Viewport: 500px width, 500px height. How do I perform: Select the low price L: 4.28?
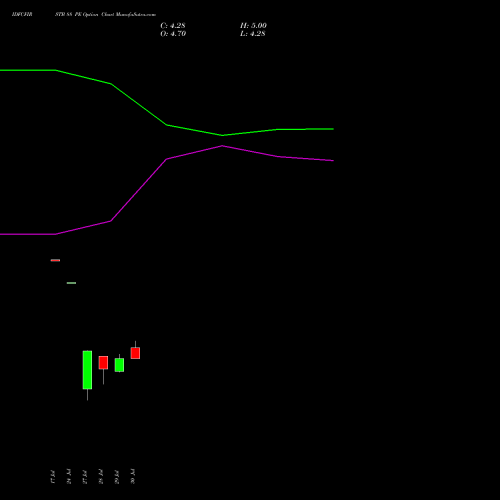(x=253, y=34)
